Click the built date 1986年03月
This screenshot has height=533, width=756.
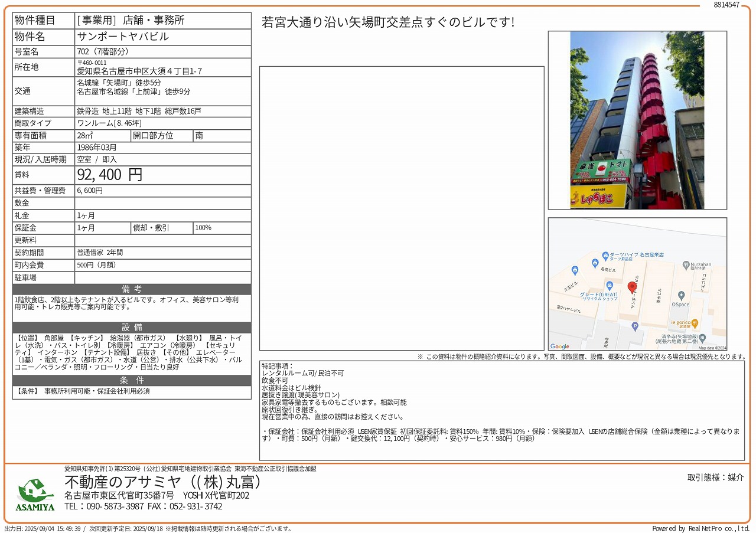pyautogui.click(x=97, y=148)
